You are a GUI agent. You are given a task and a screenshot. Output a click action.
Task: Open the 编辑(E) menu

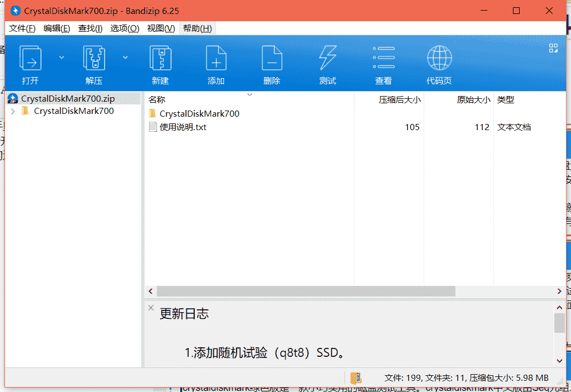(x=56, y=28)
